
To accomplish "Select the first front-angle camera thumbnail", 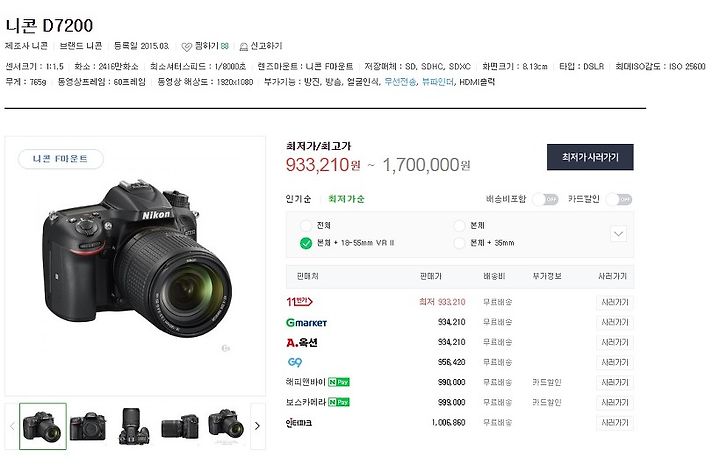I will (43, 426).
